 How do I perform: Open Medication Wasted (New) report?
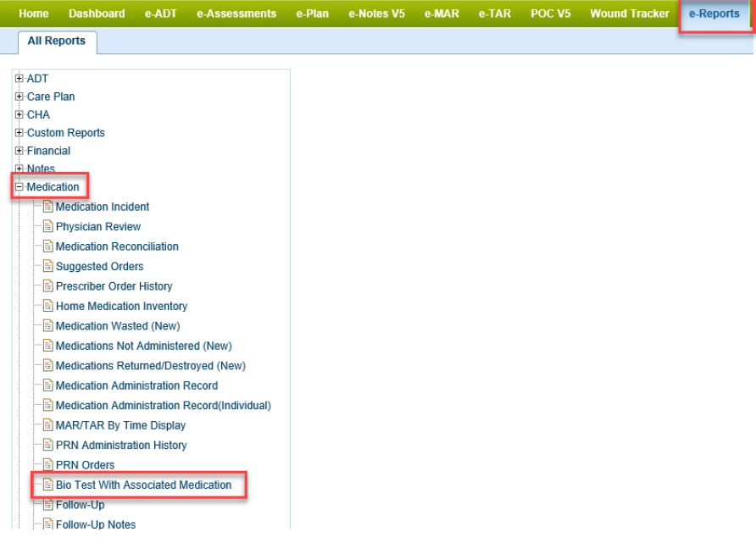(x=118, y=325)
